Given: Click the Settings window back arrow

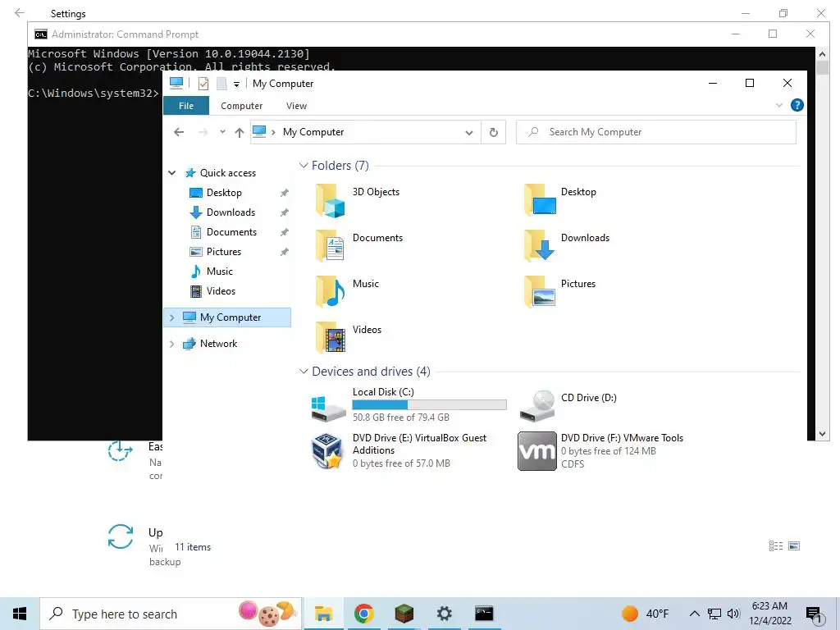Looking at the screenshot, I should (20, 13).
